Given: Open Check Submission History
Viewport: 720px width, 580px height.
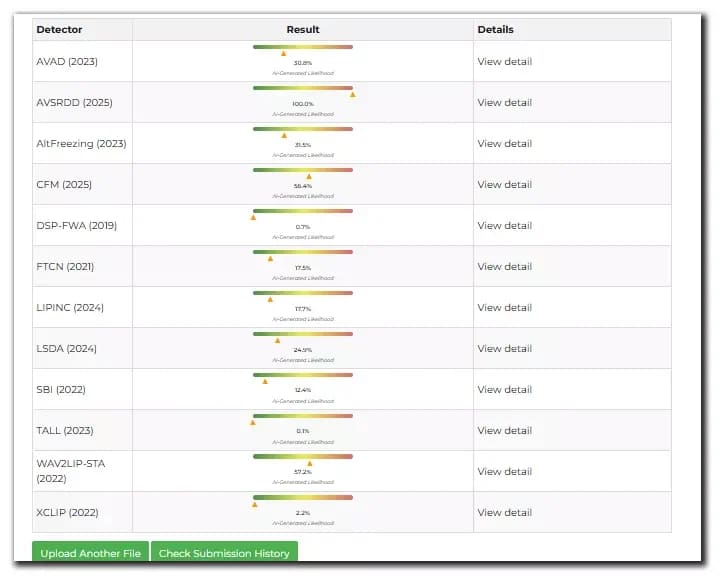Looking at the screenshot, I should [x=224, y=553].
